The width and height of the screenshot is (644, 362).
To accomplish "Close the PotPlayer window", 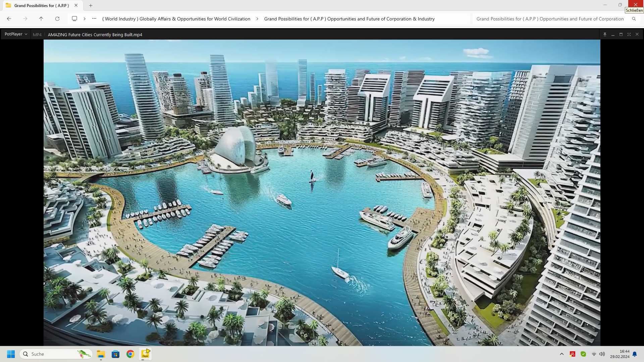I will [637, 35].
